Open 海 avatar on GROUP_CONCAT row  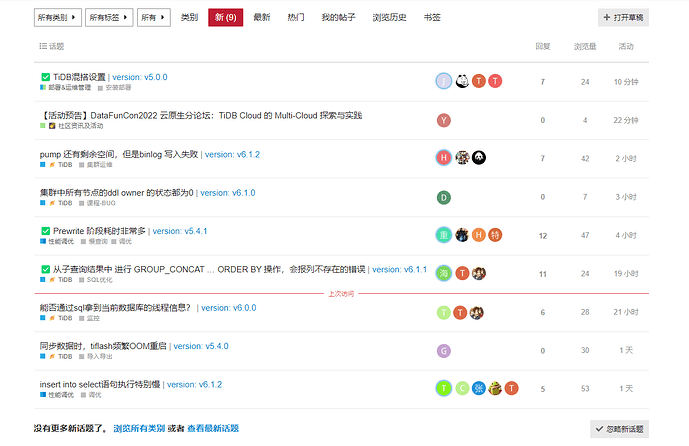click(x=444, y=273)
